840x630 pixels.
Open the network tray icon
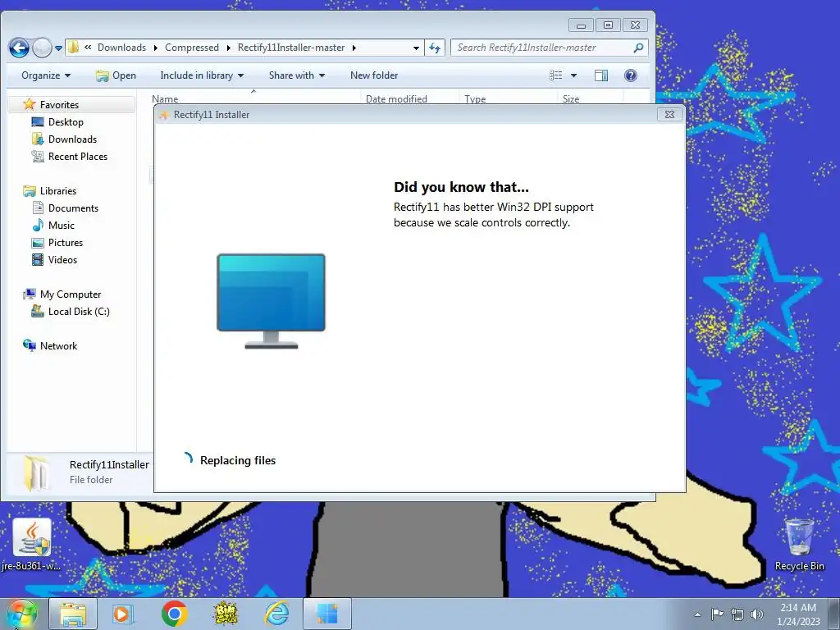737,614
